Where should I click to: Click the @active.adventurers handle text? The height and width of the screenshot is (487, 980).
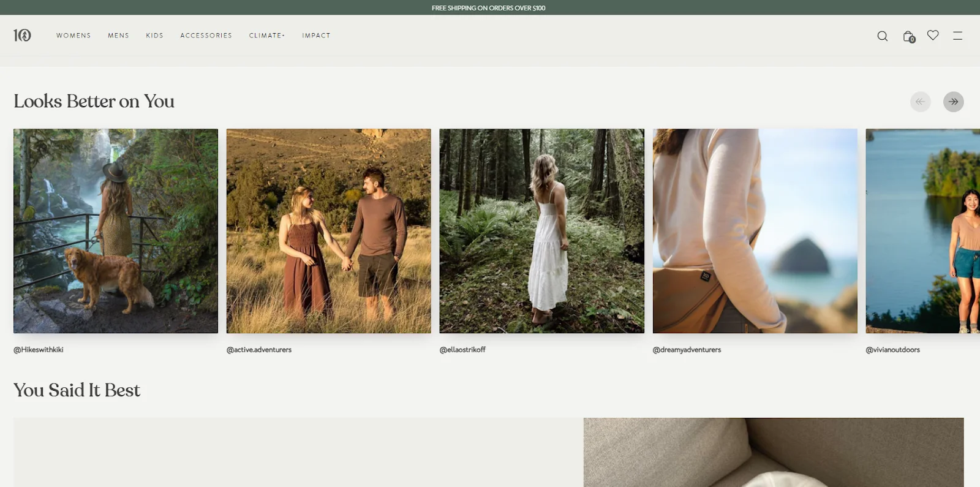click(259, 350)
